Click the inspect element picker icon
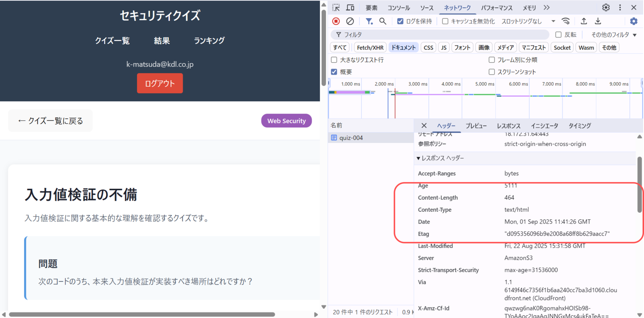 (x=336, y=8)
